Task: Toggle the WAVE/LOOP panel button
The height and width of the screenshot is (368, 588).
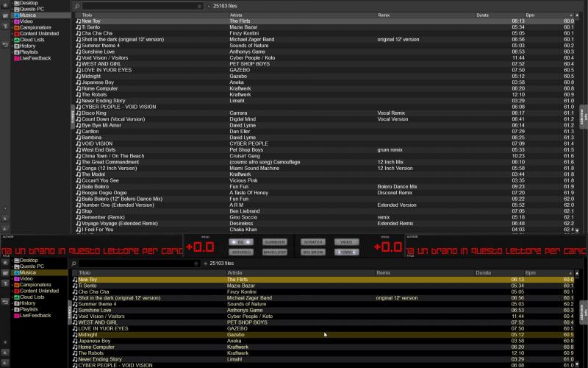Action: 274,252
